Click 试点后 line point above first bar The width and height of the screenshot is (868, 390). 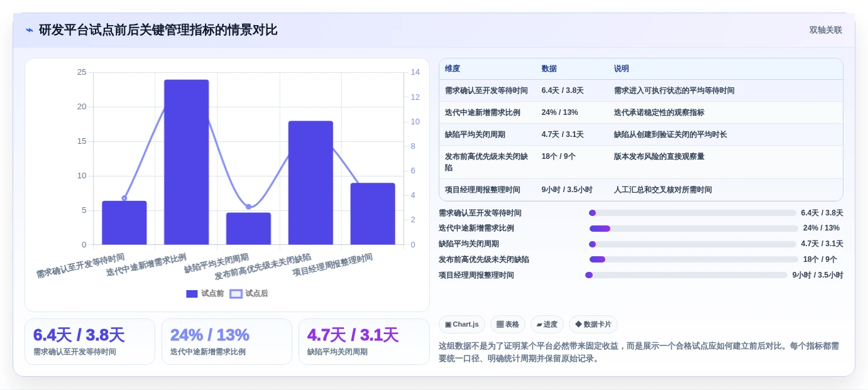[x=124, y=198]
